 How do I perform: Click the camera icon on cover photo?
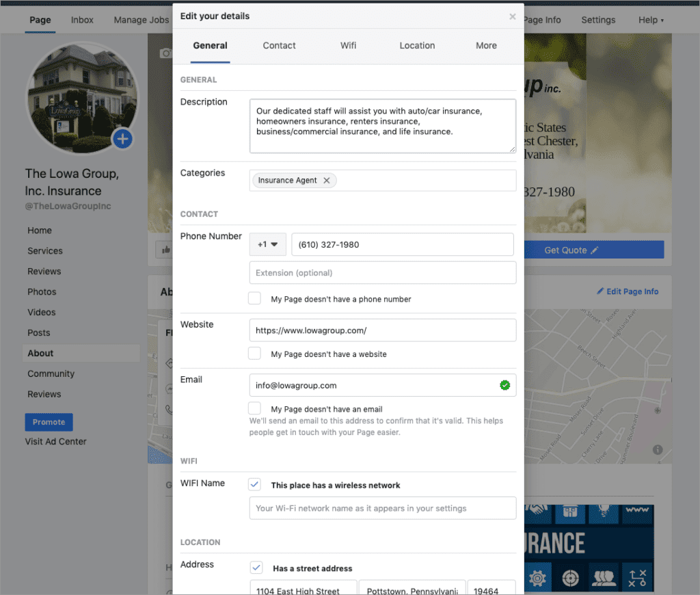165,53
